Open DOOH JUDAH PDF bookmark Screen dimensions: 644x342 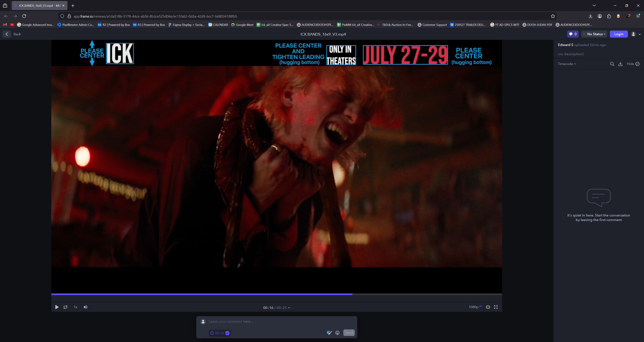click(x=538, y=25)
